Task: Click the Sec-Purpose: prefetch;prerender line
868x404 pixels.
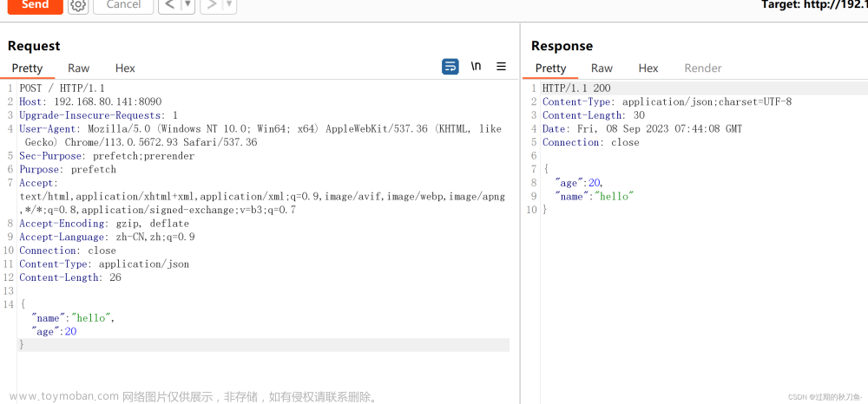Action: click(x=107, y=156)
